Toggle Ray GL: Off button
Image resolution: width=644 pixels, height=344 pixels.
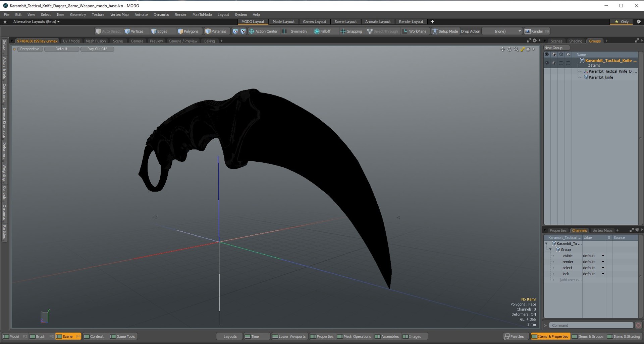click(x=97, y=49)
